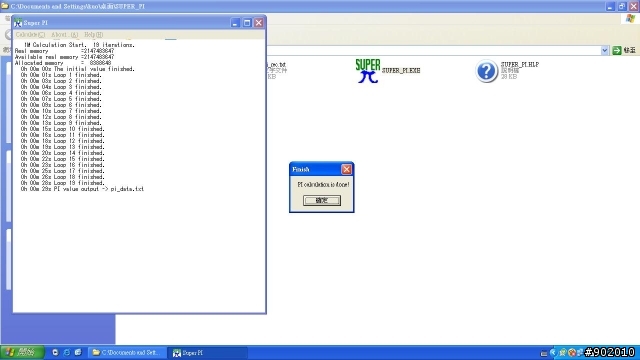The image size is (640, 360).
Task: Click the 'Allocated memory' line
Action: click(63, 63)
